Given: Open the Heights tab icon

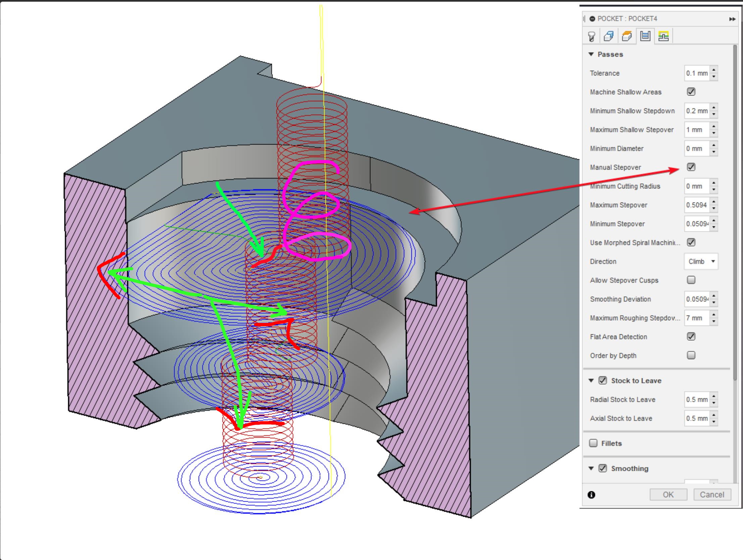Looking at the screenshot, I should pos(627,36).
